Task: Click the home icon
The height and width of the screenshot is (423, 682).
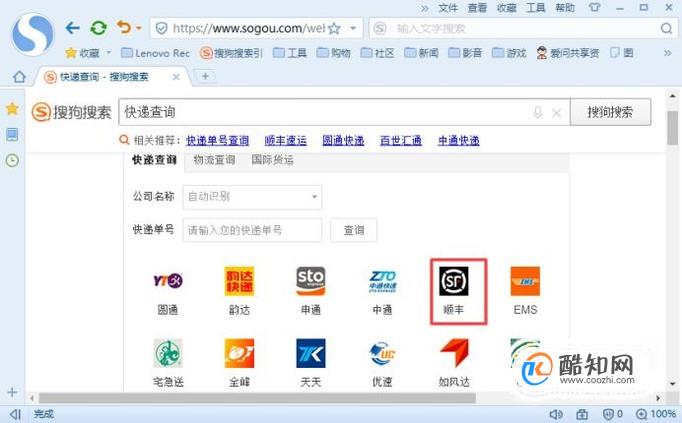Action: 19,77
